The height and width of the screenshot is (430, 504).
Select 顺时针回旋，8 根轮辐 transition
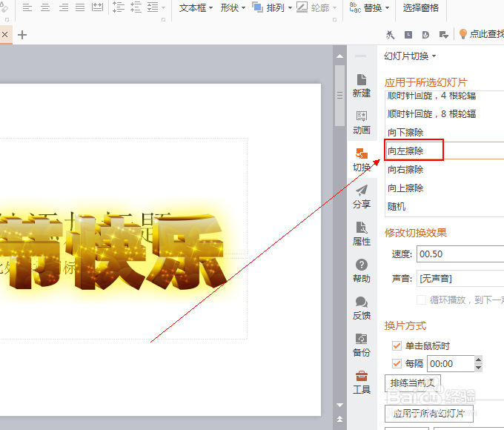tap(445, 114)
